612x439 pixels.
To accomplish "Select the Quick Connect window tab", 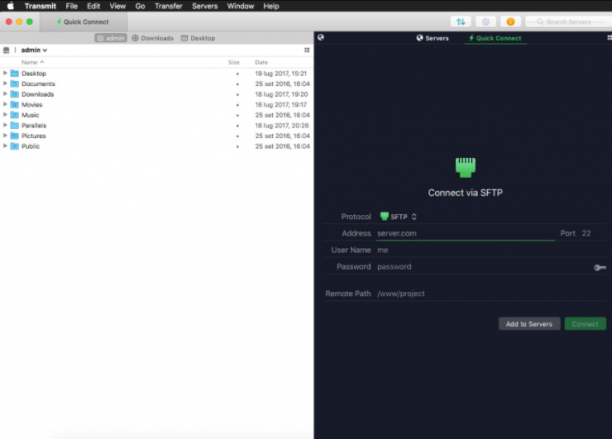I will coord(83,22).
